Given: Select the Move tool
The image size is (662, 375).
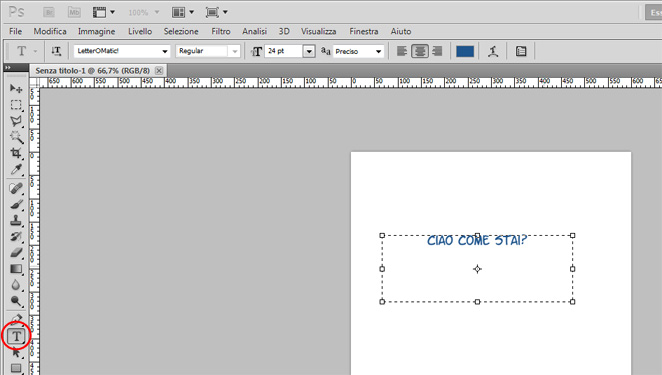Looking at the screenshot, I should point(16,88).
